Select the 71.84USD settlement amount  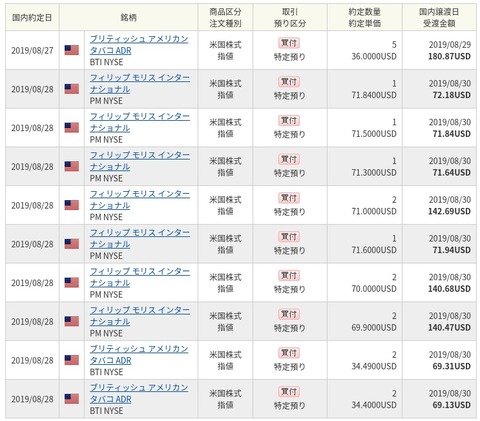(x=452, y=134)
